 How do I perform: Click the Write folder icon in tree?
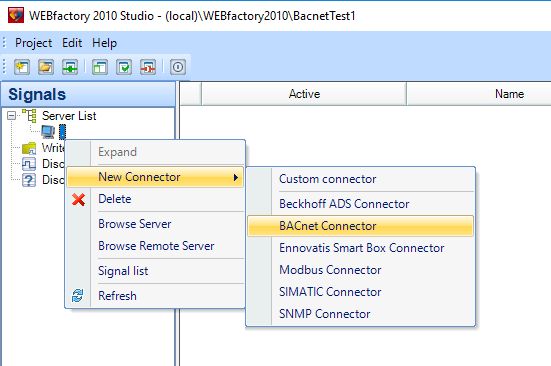click(29, 148)
